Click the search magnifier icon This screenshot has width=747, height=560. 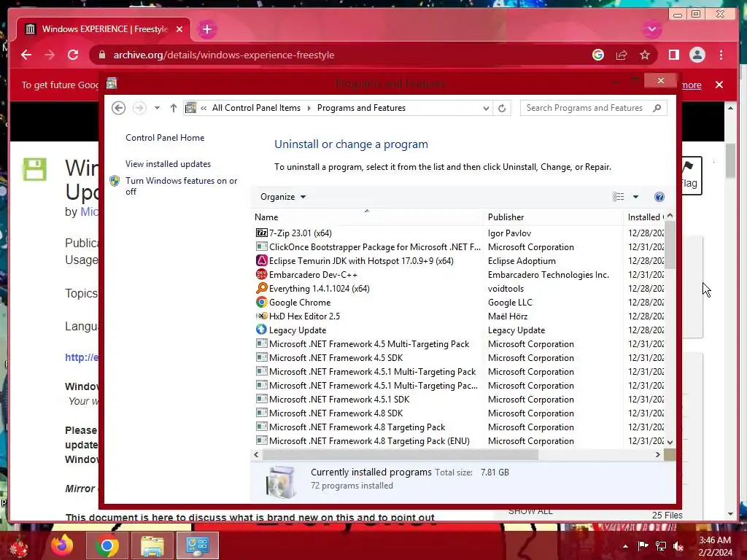pos(657,108)
